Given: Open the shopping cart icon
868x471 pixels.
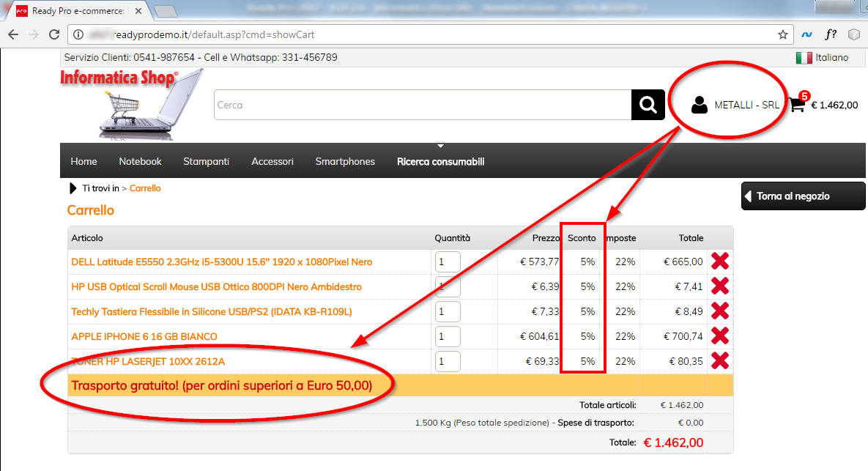Looking at the screenshot, I should coord(798,104).
